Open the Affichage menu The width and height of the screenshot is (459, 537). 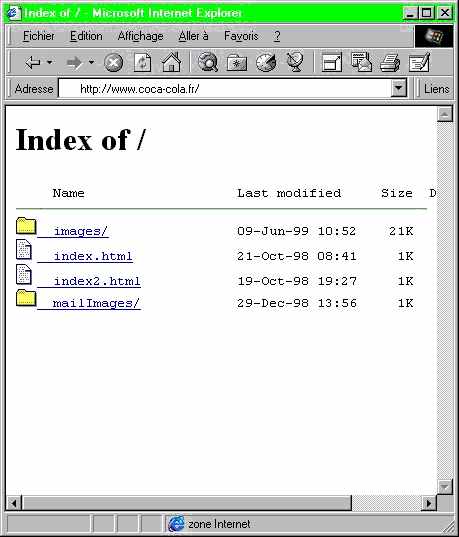coord(140,36)
